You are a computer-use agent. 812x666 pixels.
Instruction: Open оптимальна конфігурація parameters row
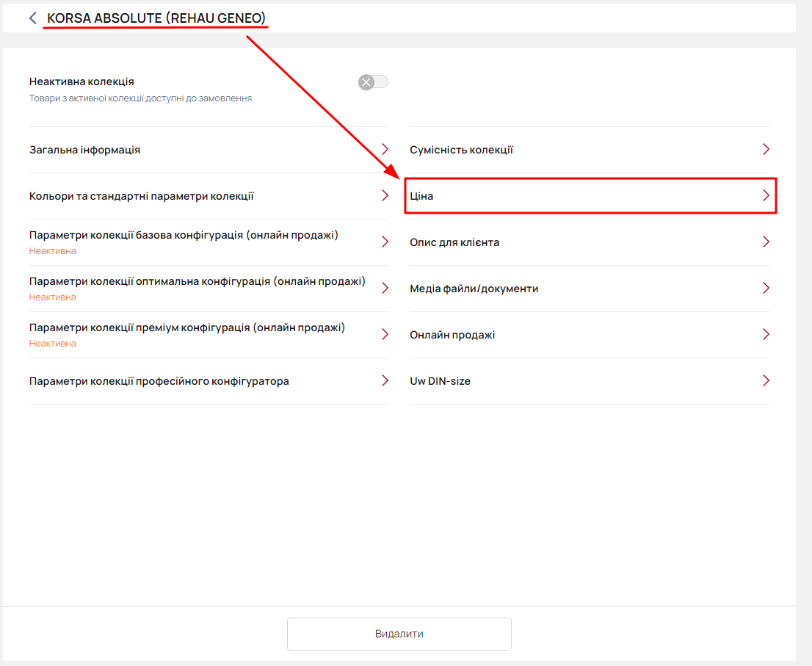(x=209, y=289)
